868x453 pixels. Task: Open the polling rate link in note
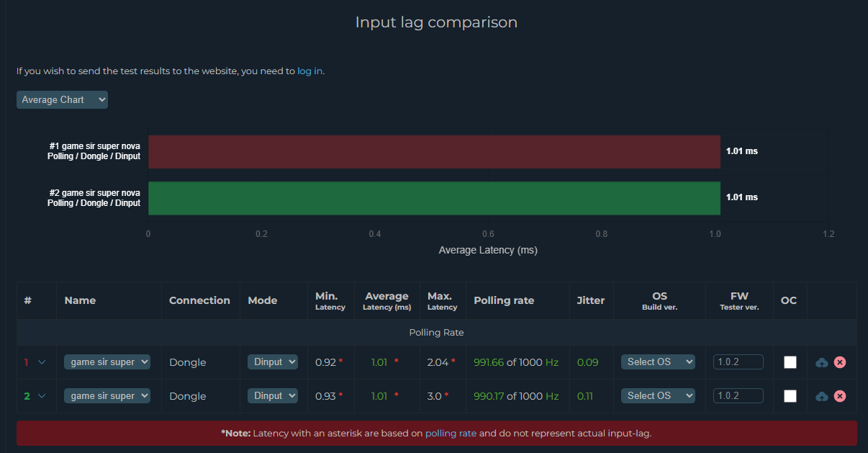coord(451,434)
